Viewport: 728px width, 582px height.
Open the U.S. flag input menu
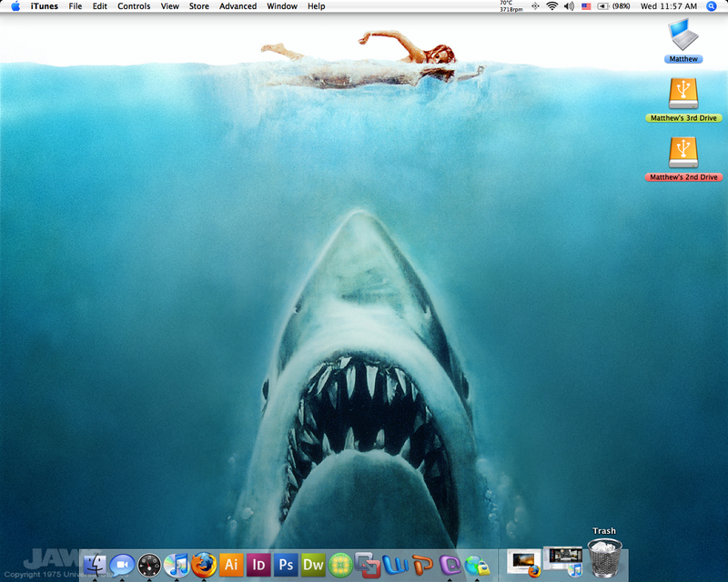click(x=586, y=6)
